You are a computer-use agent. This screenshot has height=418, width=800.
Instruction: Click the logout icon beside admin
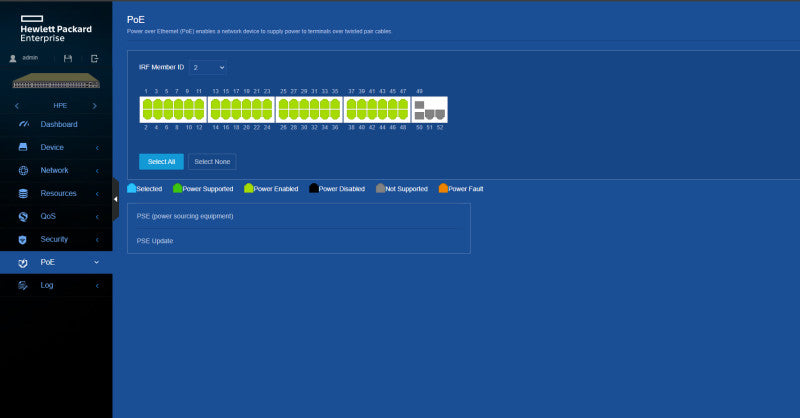94,59
